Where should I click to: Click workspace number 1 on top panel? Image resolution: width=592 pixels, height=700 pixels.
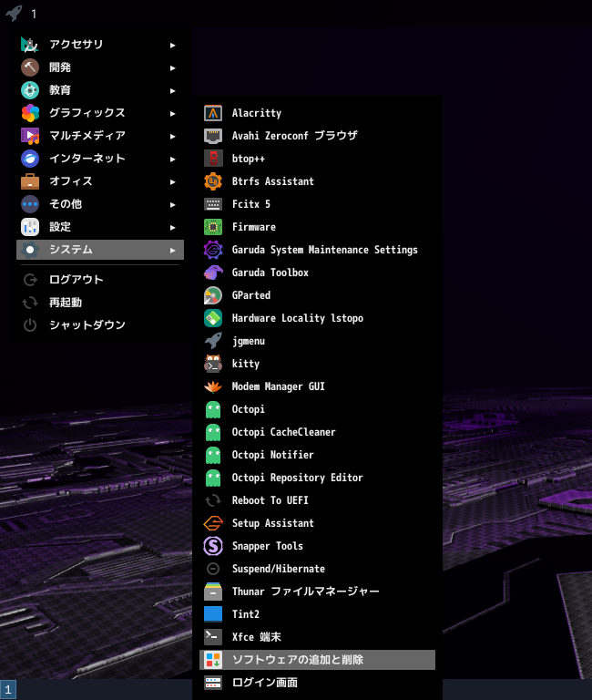34,14
